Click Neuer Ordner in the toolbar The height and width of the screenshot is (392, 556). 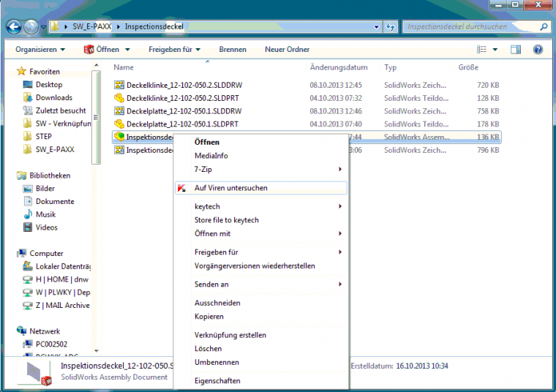pyautogui.click(x=287, y=49)
